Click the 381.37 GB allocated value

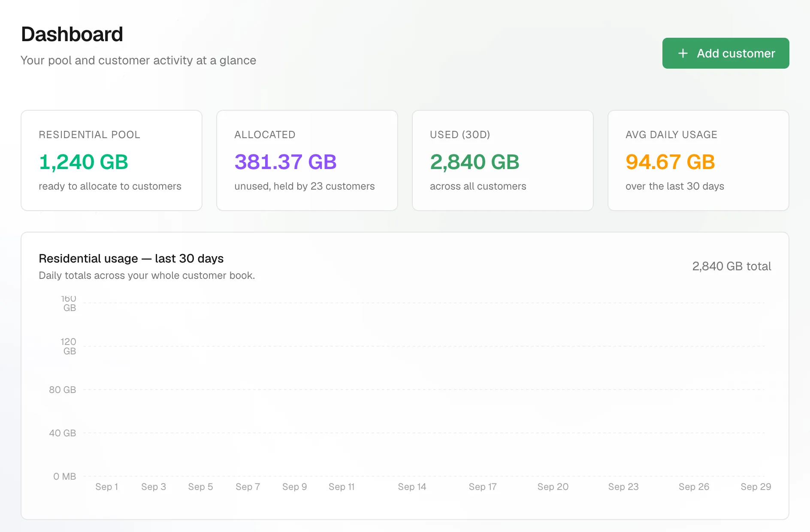pyautogui.click(x=285, y=162)
